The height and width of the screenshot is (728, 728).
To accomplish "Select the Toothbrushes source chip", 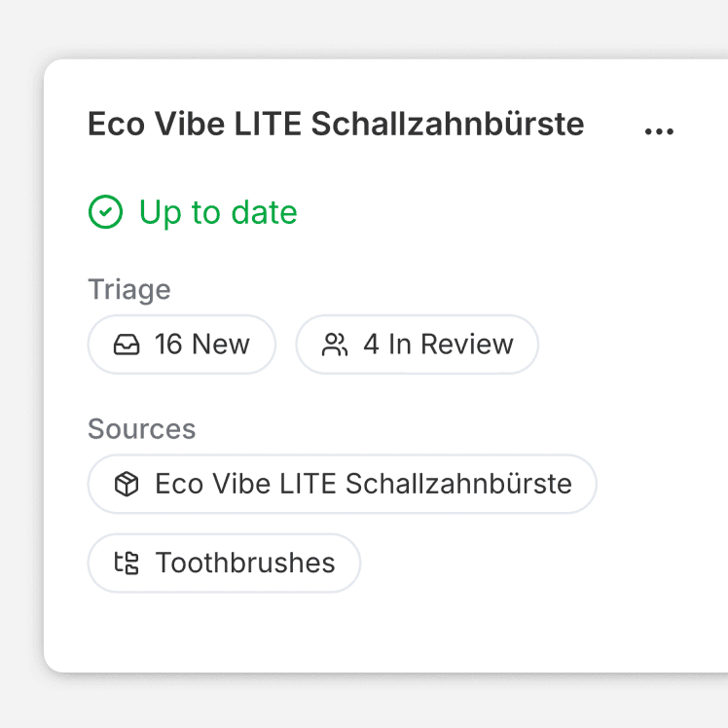I will click(224, 563).
